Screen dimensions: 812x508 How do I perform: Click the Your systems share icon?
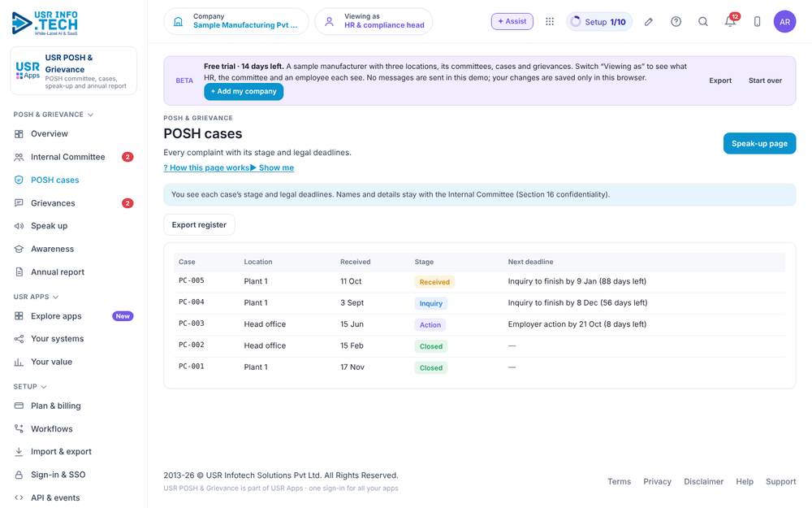point(19,339)
